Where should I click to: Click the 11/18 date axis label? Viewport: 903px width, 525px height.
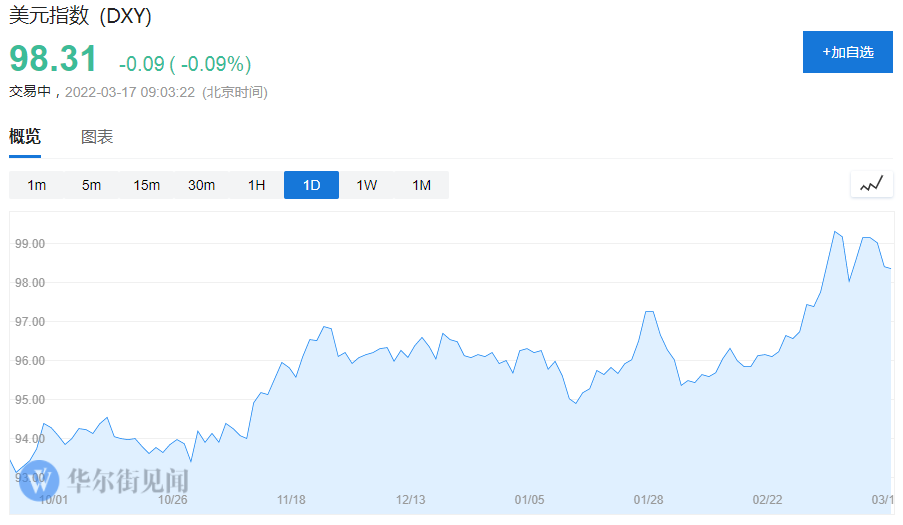click(x=291, y=499)
